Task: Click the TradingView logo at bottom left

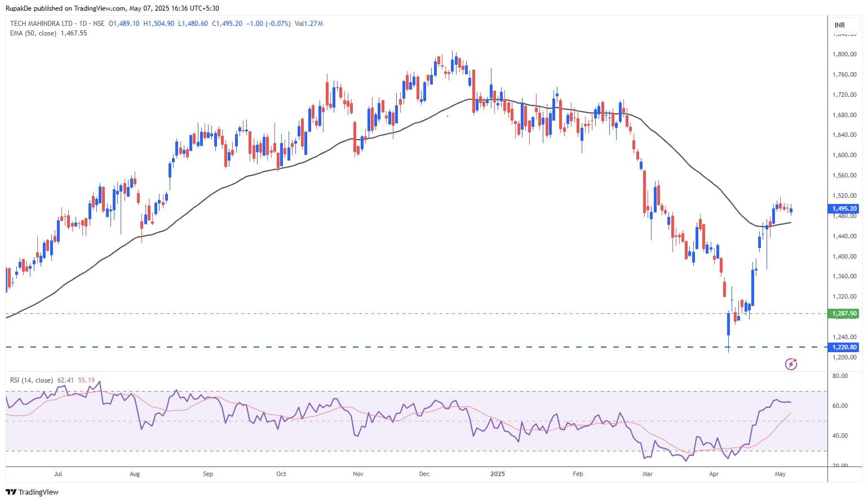Action: [32, 492]
